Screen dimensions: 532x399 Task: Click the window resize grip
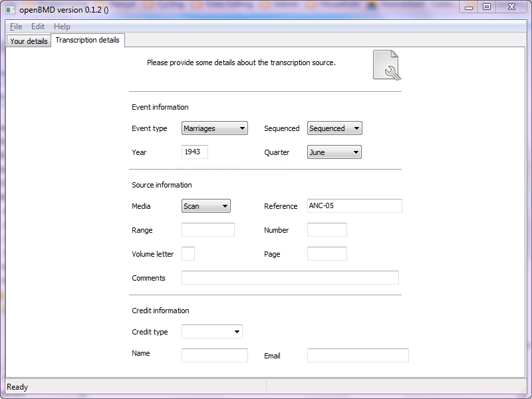point(523,390)
